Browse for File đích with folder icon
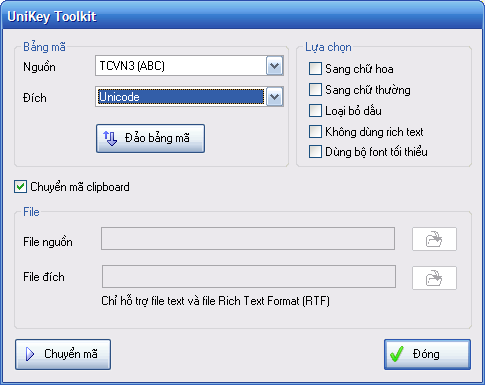The height and width of the screenshot is (385, 485). (x=434, y=278)
